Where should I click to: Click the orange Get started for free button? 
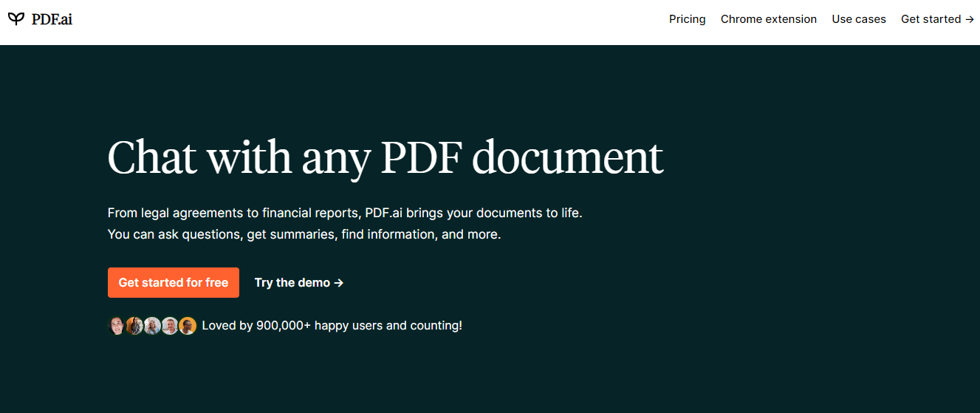click(174, 282)
